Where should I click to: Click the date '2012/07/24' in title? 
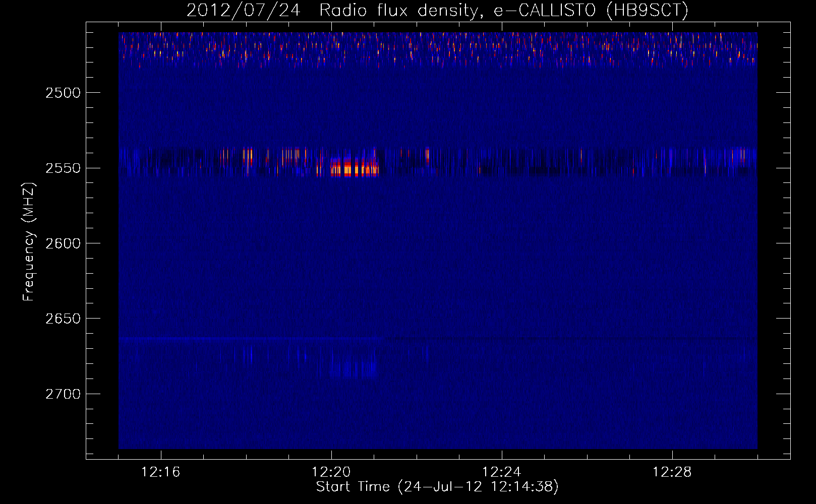[244, 10]
